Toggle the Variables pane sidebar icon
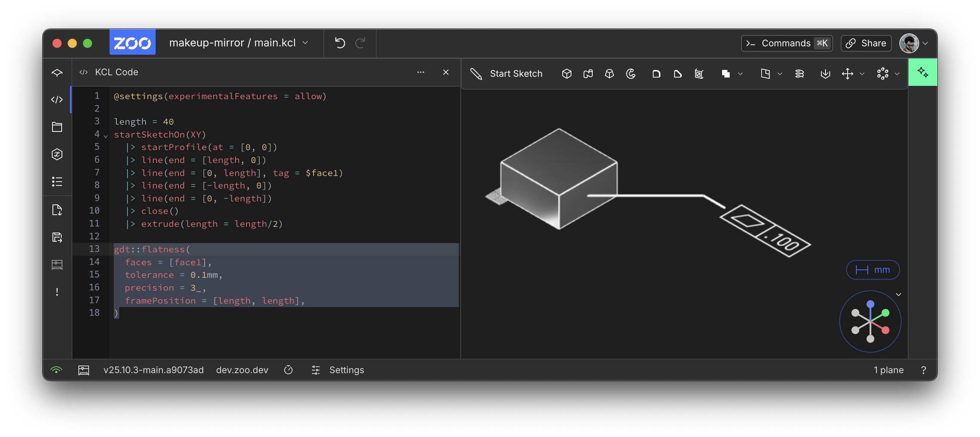980x437 pixels. tap(57, 154)
